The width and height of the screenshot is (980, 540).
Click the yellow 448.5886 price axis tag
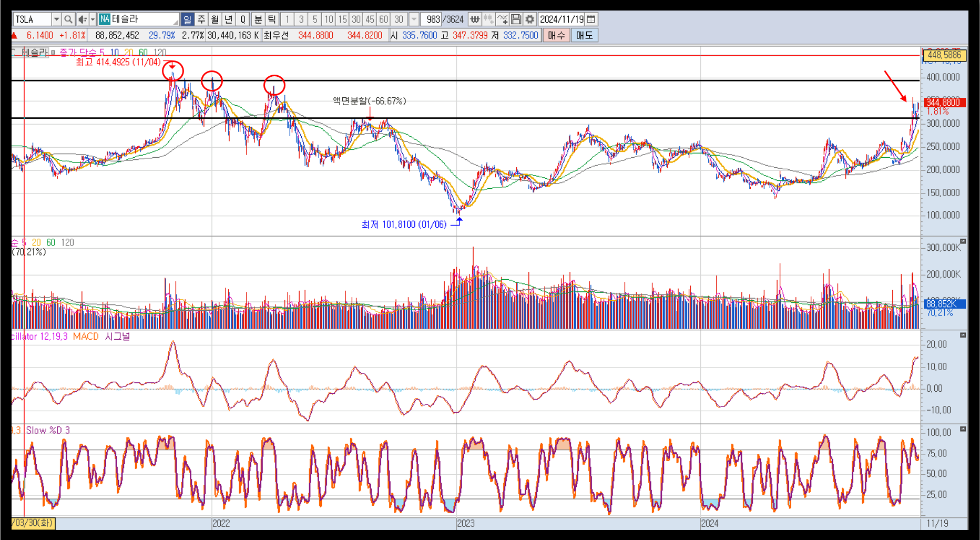[x=944, y=55]
